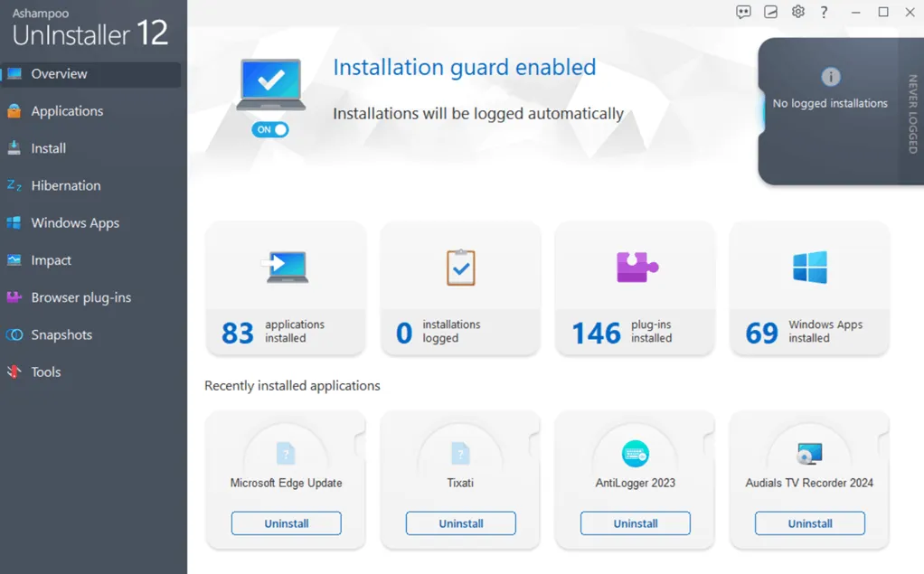
Task: Select the Install sidebar icon
Action: pyautogui.click(x=50, y=147)
